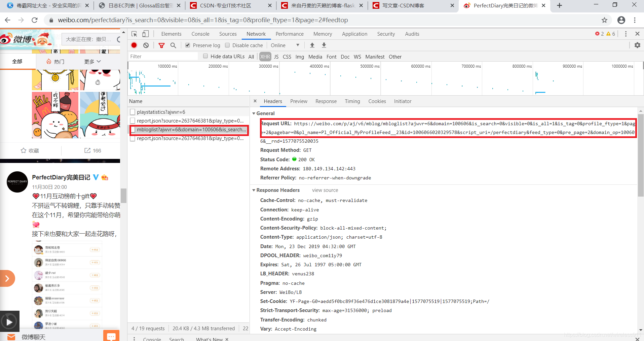This screenshot has height=341, width=644.
Task: Open the Sources panel
Action: 228,34
